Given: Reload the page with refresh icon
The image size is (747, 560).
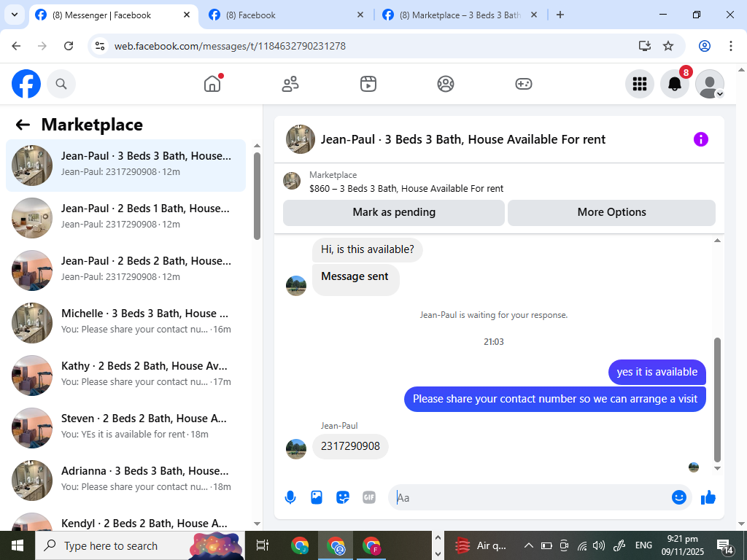Looking at the screenshot, I should pos(69,46).
